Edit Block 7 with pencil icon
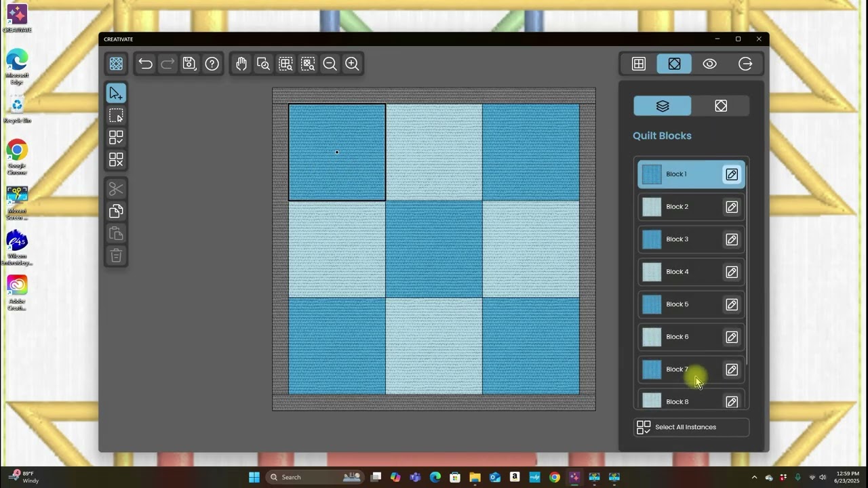 tap(732, 369)
